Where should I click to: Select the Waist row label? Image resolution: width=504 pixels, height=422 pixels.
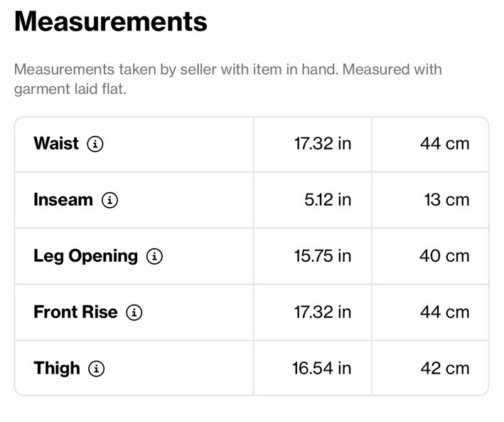pos(56,144)
